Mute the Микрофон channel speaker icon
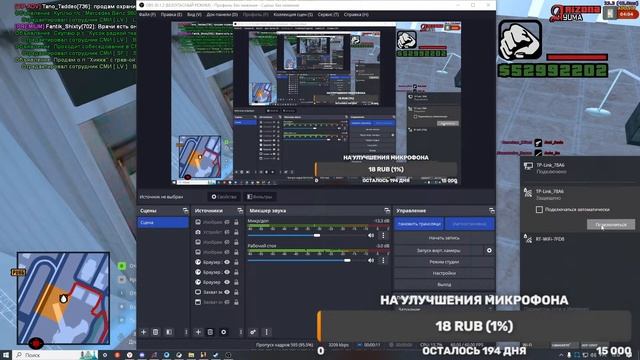The width and height of the screenshot is (640, 360). [x=371, y=235]
